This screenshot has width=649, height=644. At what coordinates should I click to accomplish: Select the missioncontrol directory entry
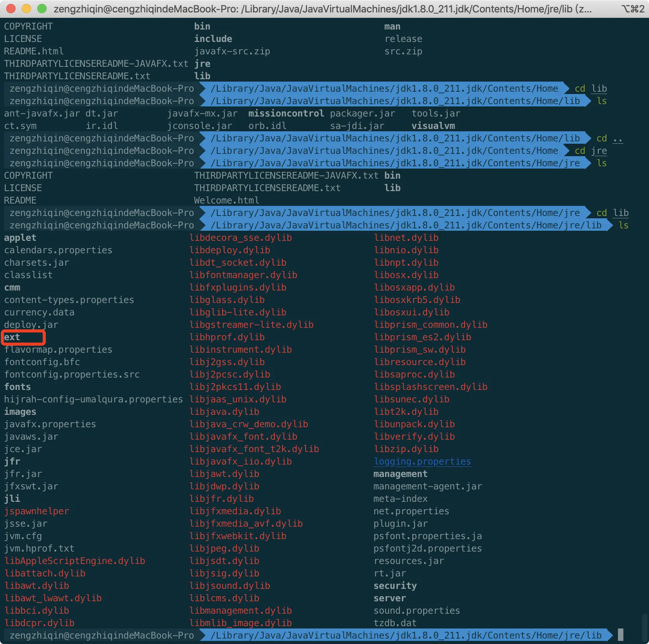tap(286, 113)
